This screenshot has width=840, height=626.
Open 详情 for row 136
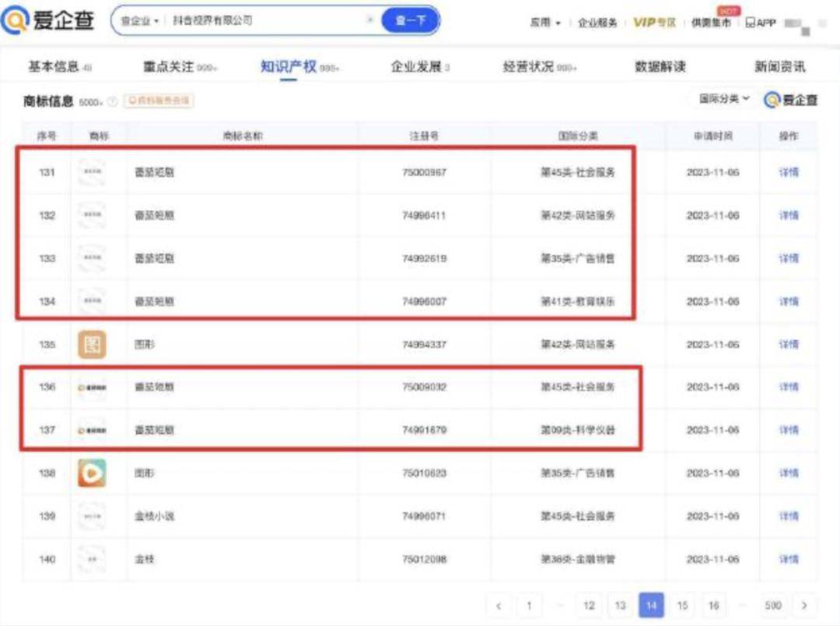[789, 387]
